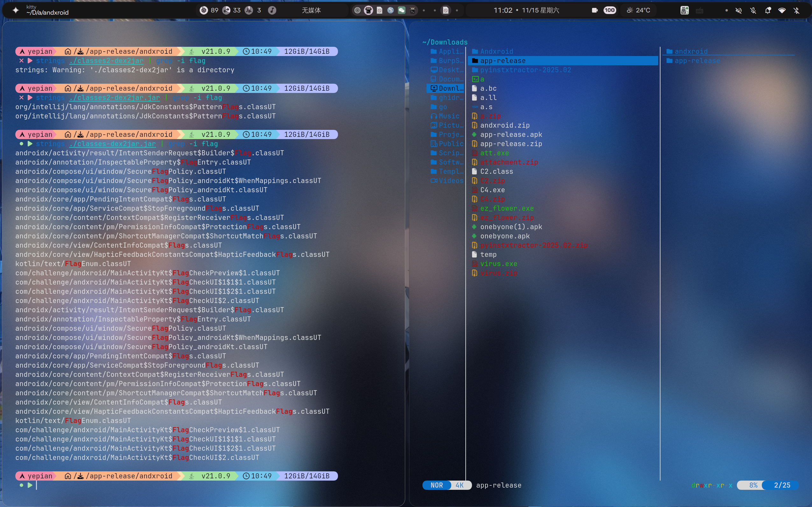Click the 8% scroll position indicator
The image size is (812, 507).
coord(753,485)
